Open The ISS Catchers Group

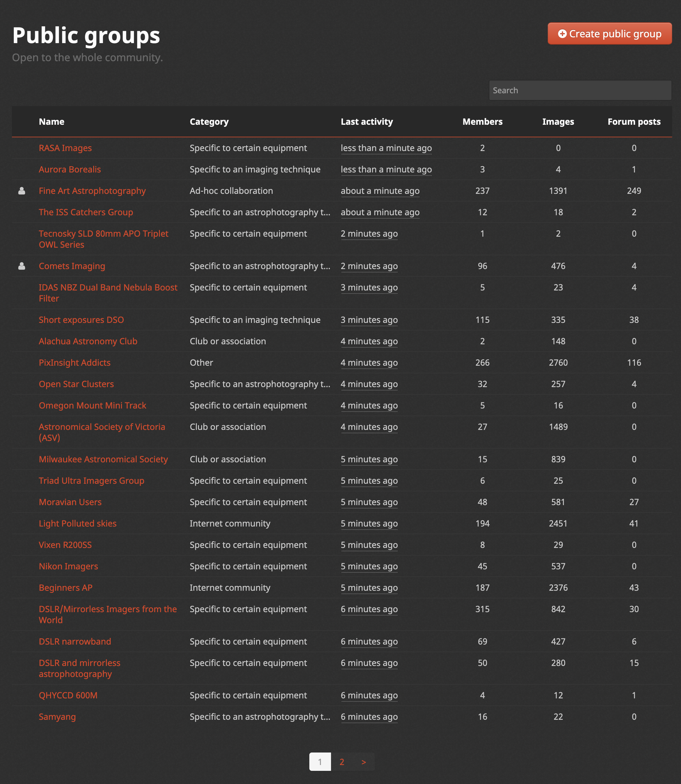(86, 212)
